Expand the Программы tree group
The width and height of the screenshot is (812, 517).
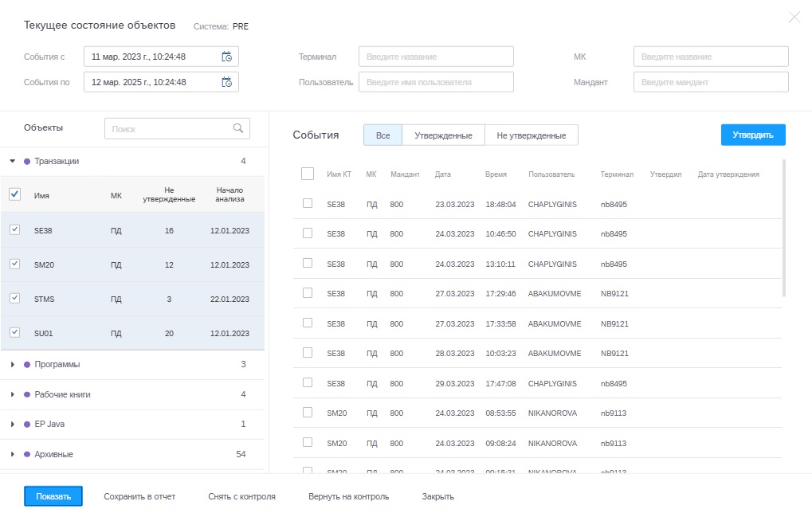coord(13,364)
